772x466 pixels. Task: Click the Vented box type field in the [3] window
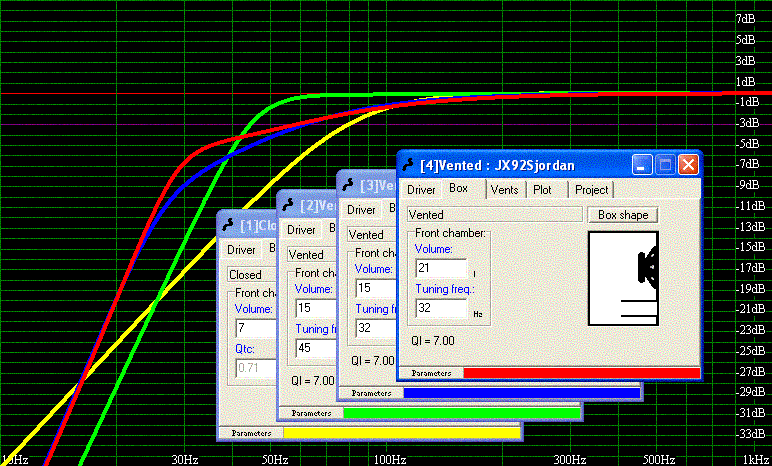coord(372,234)
